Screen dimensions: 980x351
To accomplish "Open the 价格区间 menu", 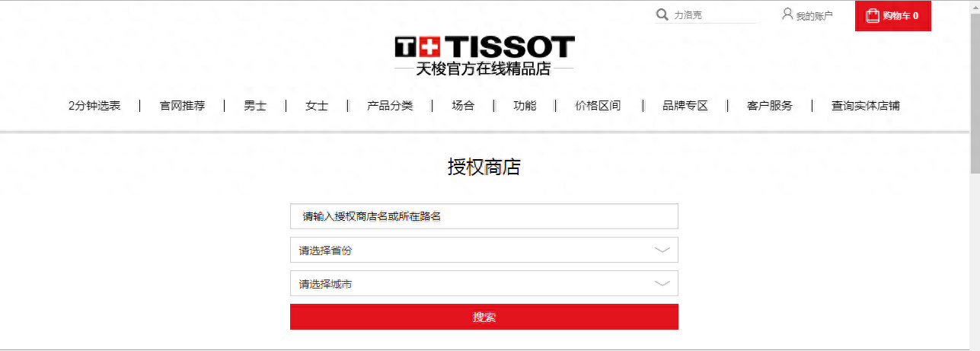I will point(598,106).
